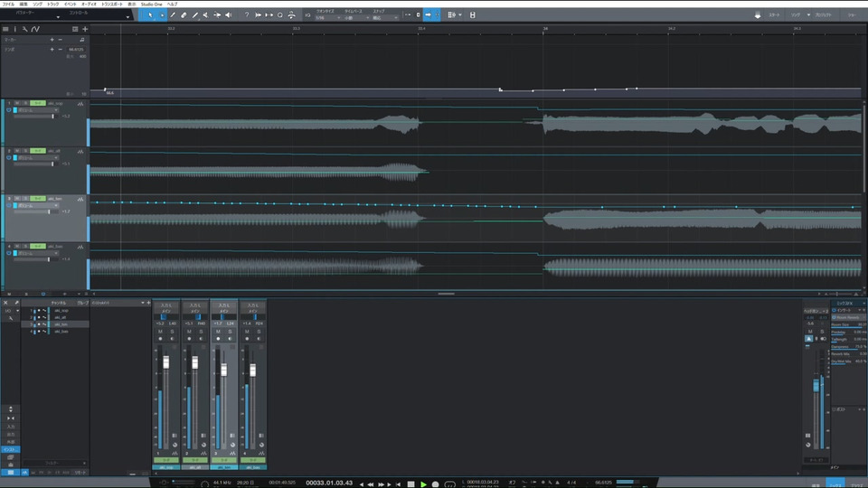Select the Eraser tool
This screenshot has height=488, width=868.
point(184,15)
